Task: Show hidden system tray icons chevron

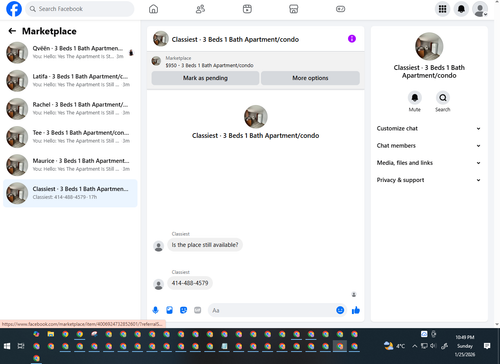Action: click(414, 346)
